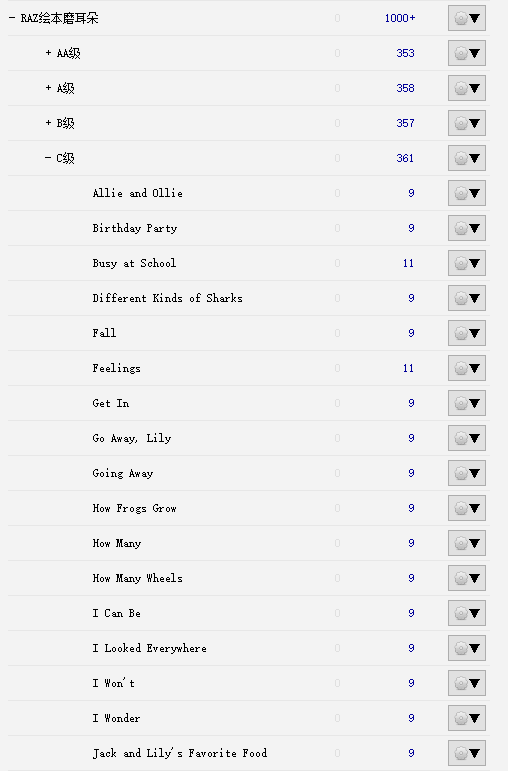Image resolution: width=508 pixels, height=771 pixels.
Task: Collapse the C级 folder
Action: click(48, 158)
